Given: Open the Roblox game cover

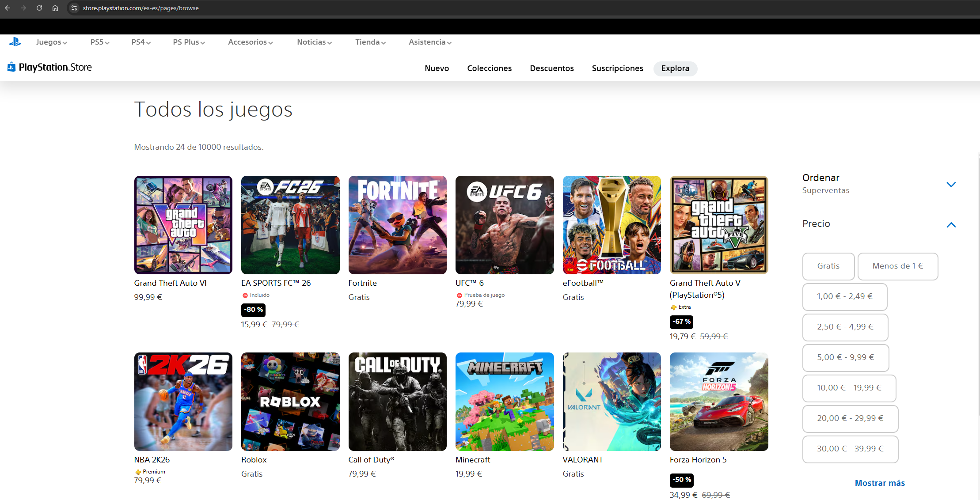Looking at the screenshot, I should (x=290, y=402).
